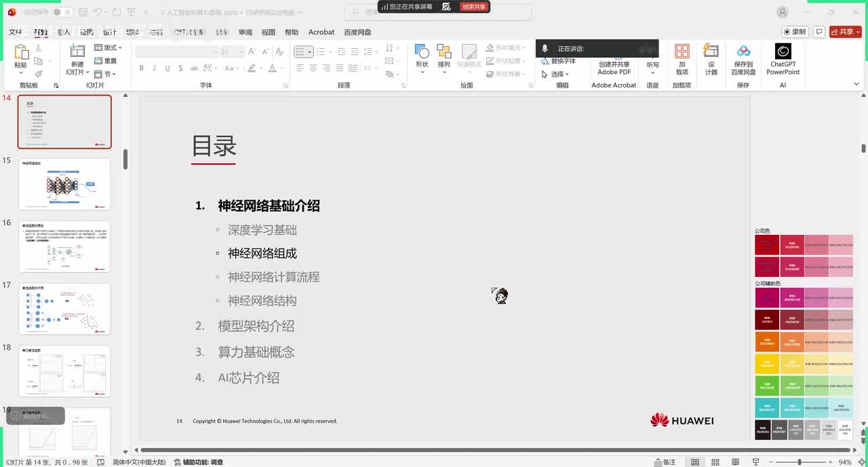
Task: Click 创建并共享 Adobe PDF button
Action: 614,67
